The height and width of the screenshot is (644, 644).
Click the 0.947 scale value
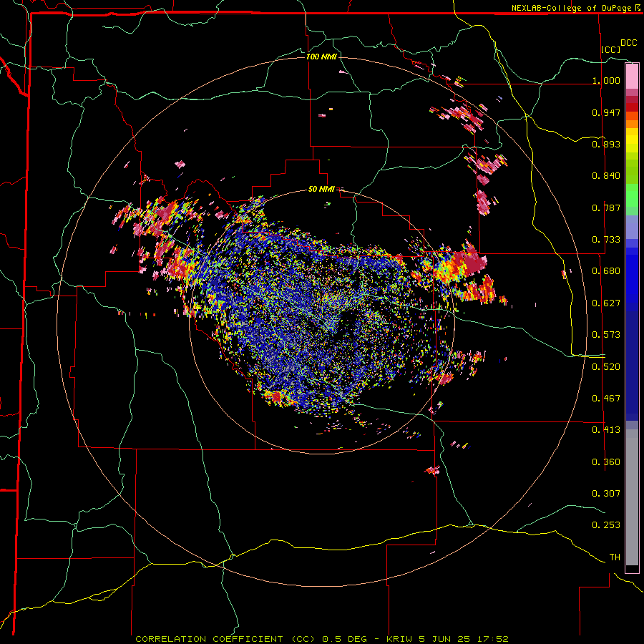coord(606,112)
